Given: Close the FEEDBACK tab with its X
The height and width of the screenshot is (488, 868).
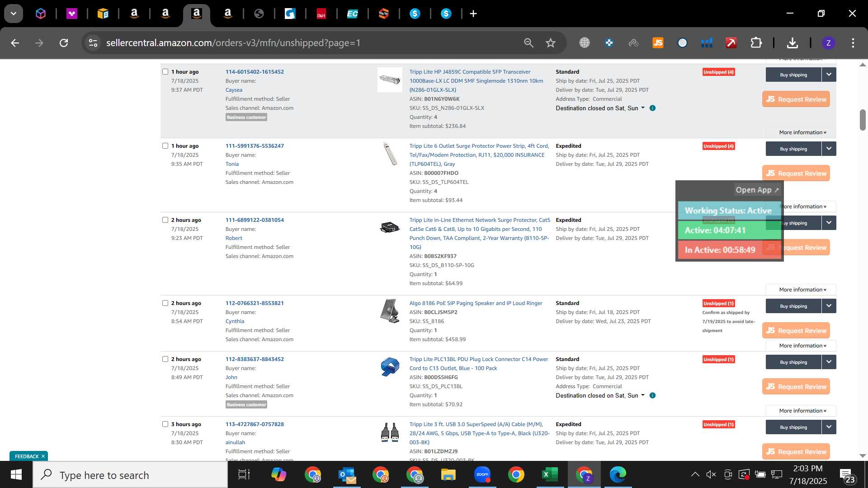Looking at the screenshot, I should click(43, 456).
